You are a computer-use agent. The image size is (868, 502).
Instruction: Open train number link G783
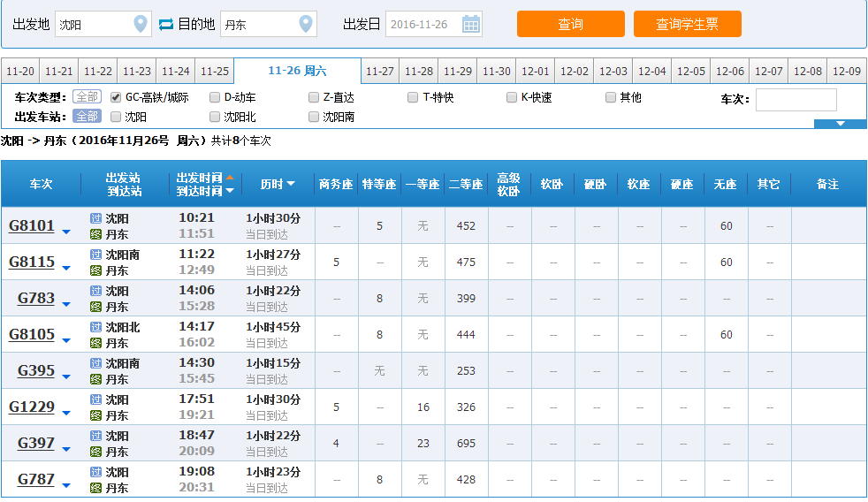[x=36, y=299]
